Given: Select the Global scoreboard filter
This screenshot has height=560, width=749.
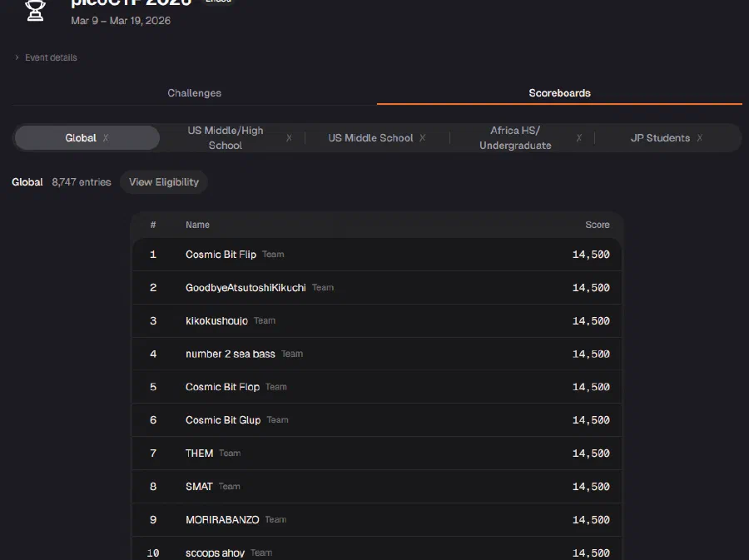Looking at the screenshot, I should (87, 138).
